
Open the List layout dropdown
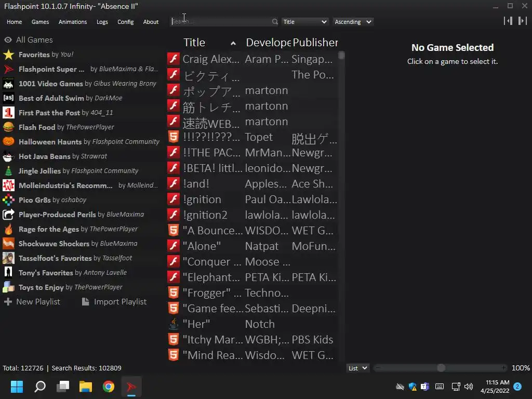357,368
